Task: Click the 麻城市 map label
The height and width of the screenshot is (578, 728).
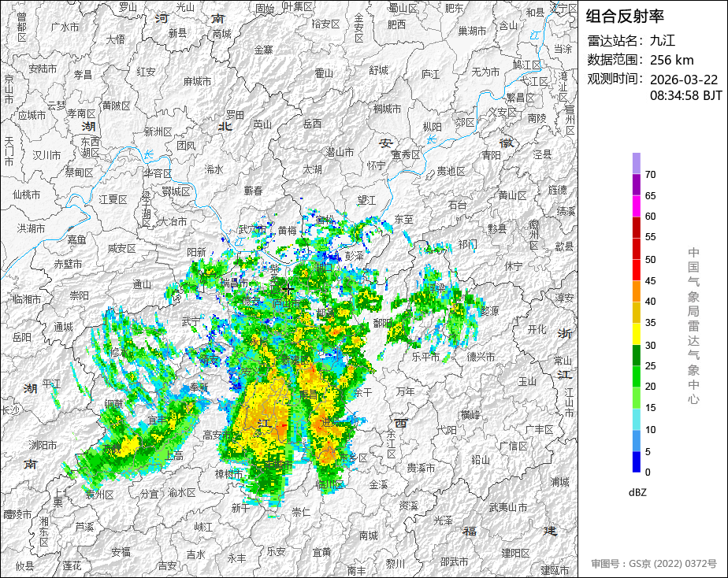Action: (197, 82)
